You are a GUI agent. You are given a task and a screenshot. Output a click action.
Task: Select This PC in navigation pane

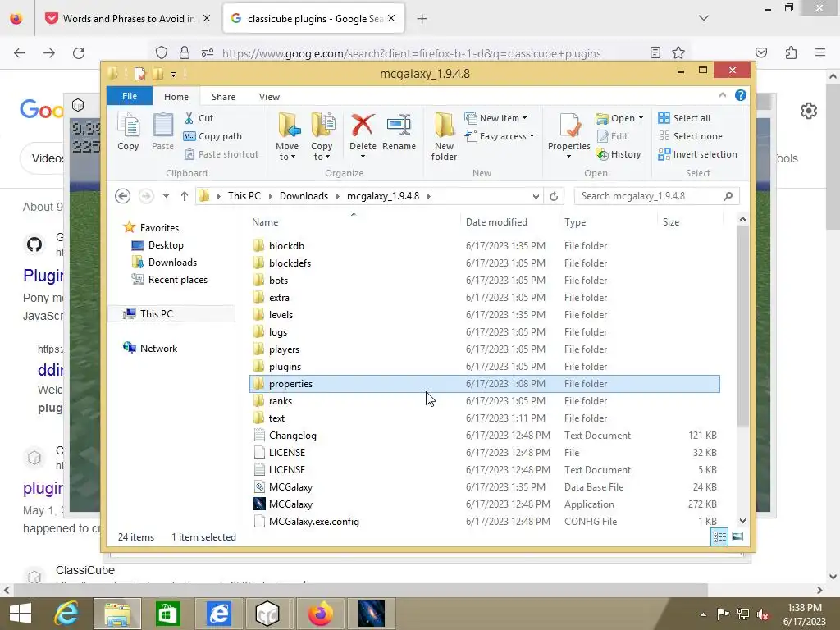pos(171,314)
